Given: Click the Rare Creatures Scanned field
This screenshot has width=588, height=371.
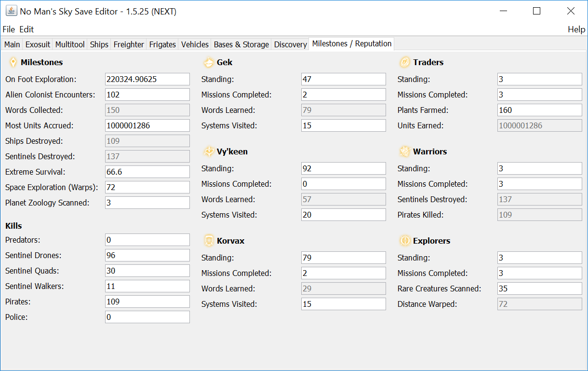Looking at the screenshot, I should 540,289.
